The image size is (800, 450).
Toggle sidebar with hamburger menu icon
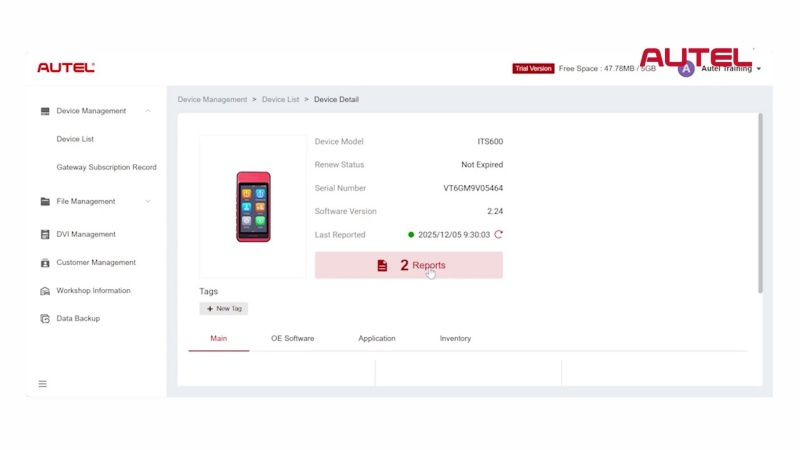[42, 384]
